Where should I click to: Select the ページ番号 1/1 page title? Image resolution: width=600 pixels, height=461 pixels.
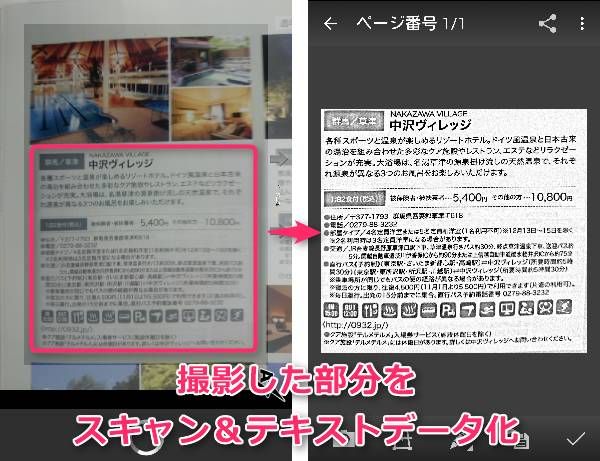(410, 24)
